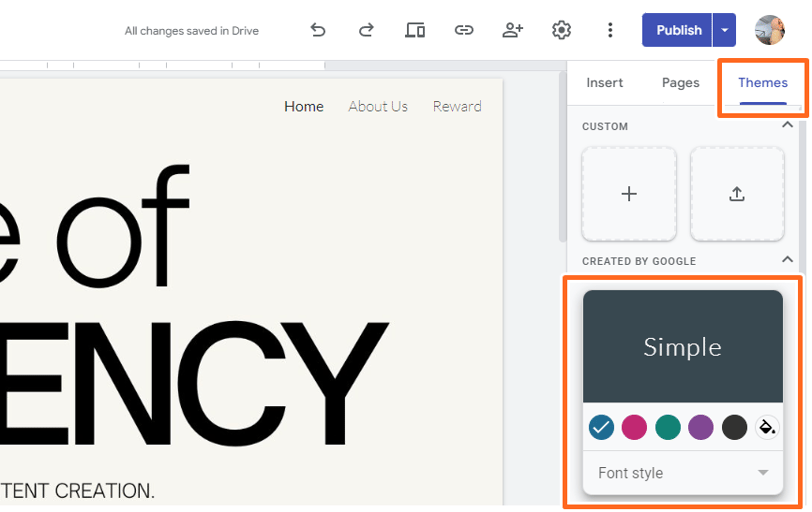Viewport: 812px width, 512px height.
Task: Open the About Us navigation link
Action: click(378, 107)
